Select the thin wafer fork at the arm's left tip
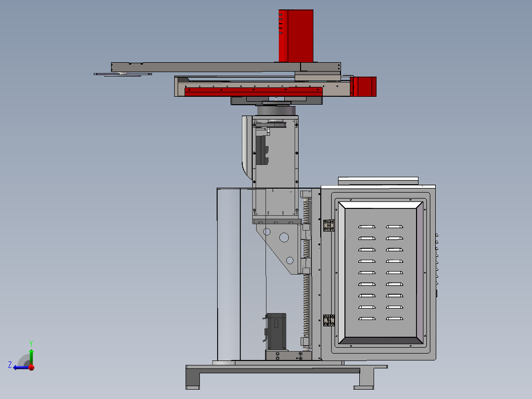532x399 pixels. point(123,74)
